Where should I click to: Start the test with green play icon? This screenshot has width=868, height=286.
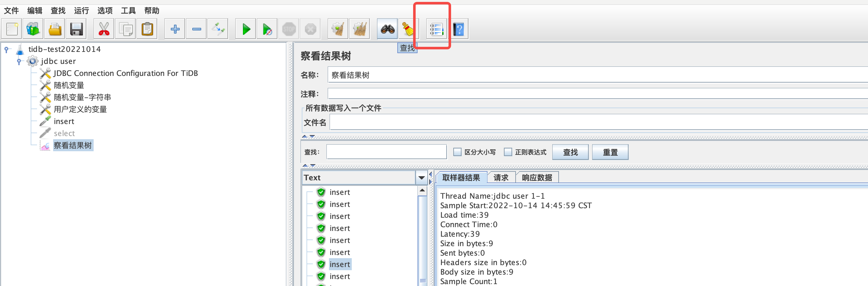(246, 29)
